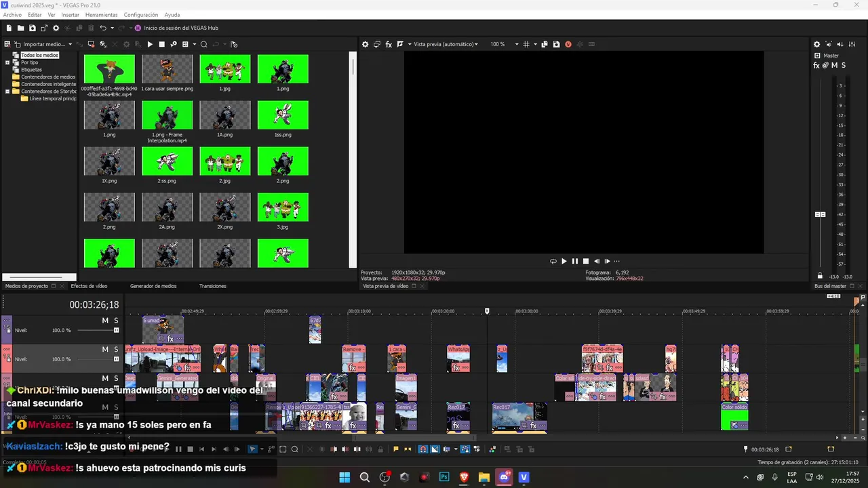
Task: Toggle loop playback in video preview
Action: [553, 261]
